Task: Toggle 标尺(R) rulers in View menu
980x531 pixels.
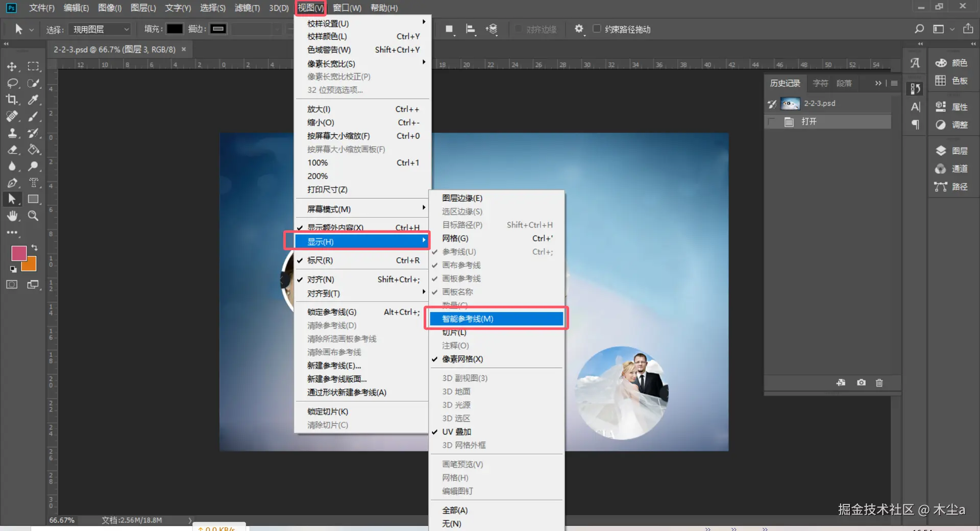Action: tap(362, 260)
